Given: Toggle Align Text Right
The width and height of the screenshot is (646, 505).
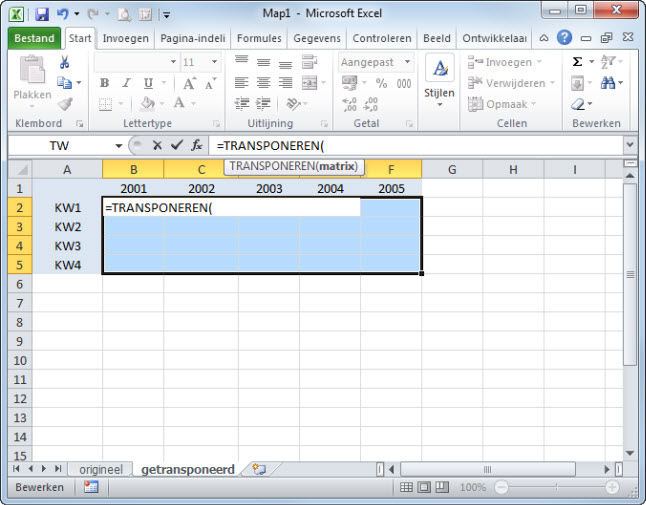Looking at the screenshot, I should 285,83.
